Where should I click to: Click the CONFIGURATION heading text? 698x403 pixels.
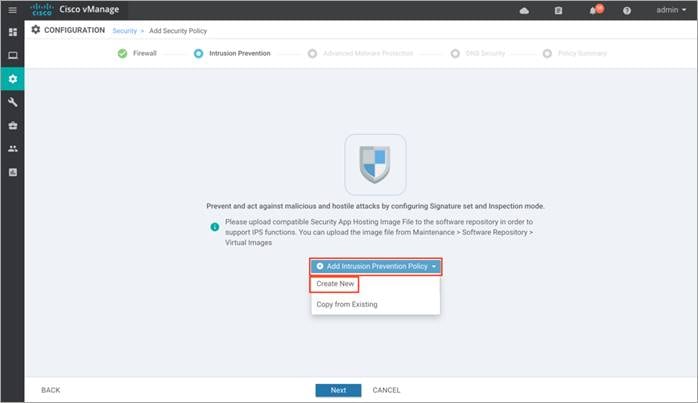tap(74, 30)
